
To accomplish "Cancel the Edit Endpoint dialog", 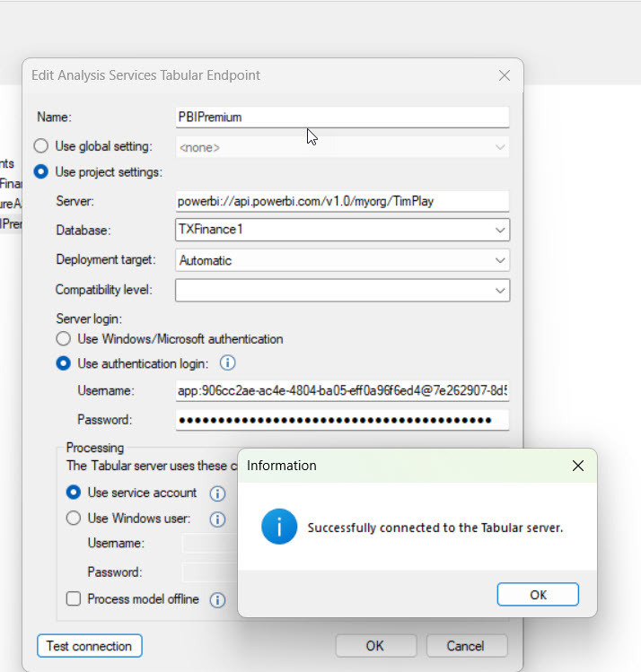I will pos(467,646).
